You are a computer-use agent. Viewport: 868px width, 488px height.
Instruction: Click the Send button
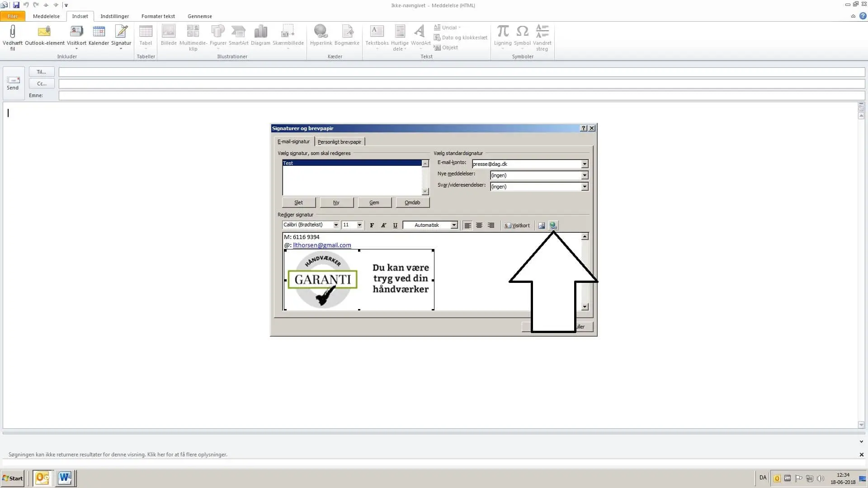[x=13, y=83]
